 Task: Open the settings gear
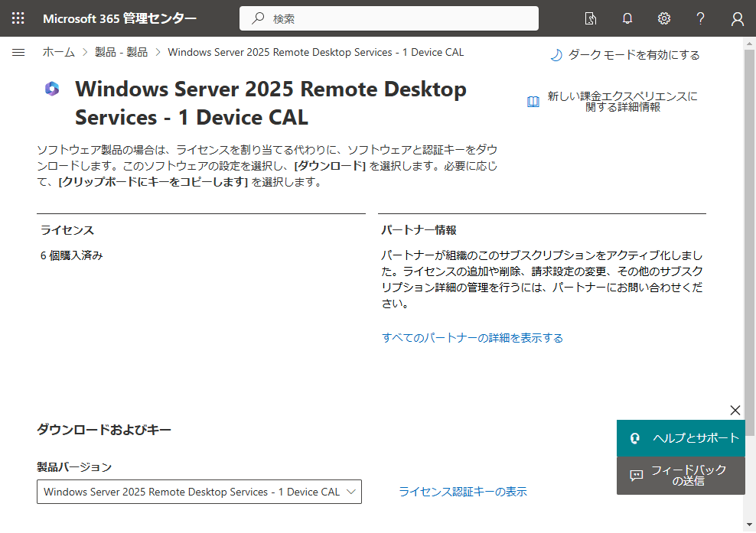tap(664, 18)
